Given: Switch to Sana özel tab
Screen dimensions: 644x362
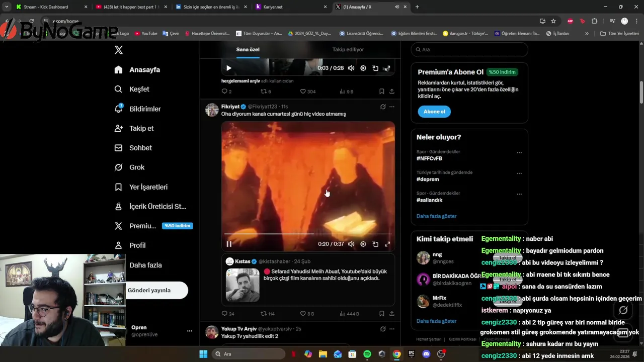Looking at the screenshot, I should click(x=248, y=50).
